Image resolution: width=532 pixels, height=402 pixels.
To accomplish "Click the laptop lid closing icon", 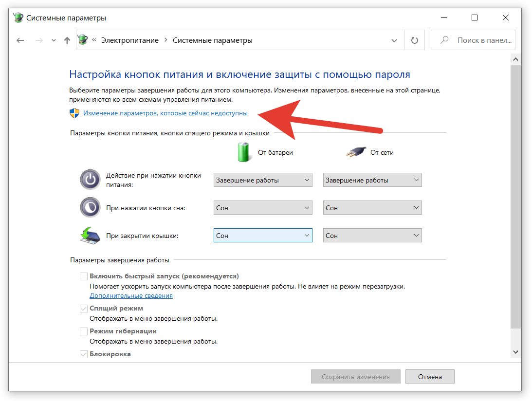I will pos(90,236).
